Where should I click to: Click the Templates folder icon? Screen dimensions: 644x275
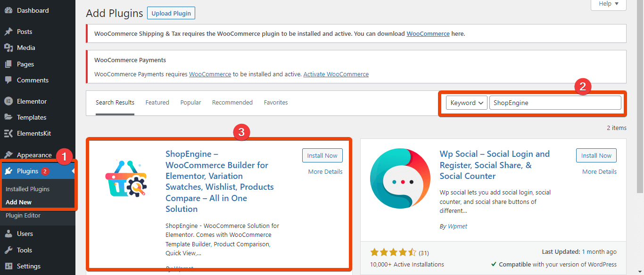8,117
